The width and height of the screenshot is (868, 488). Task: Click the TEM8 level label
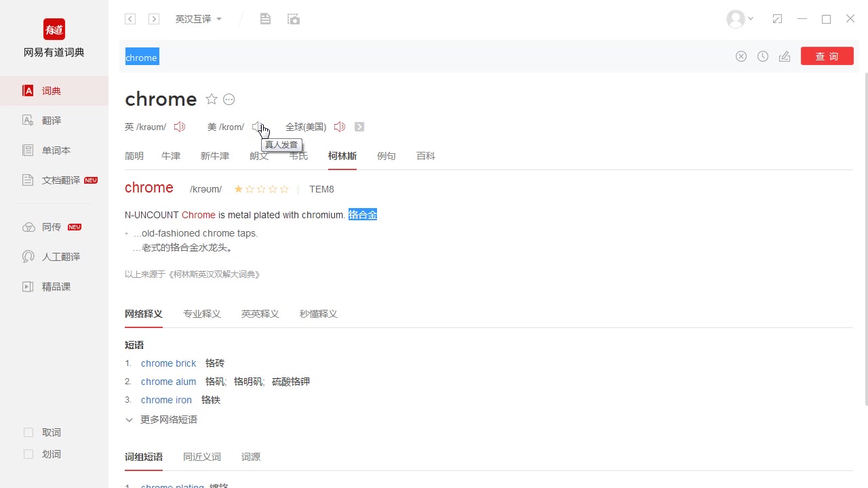pyautogui.click(x=321, y=189)
